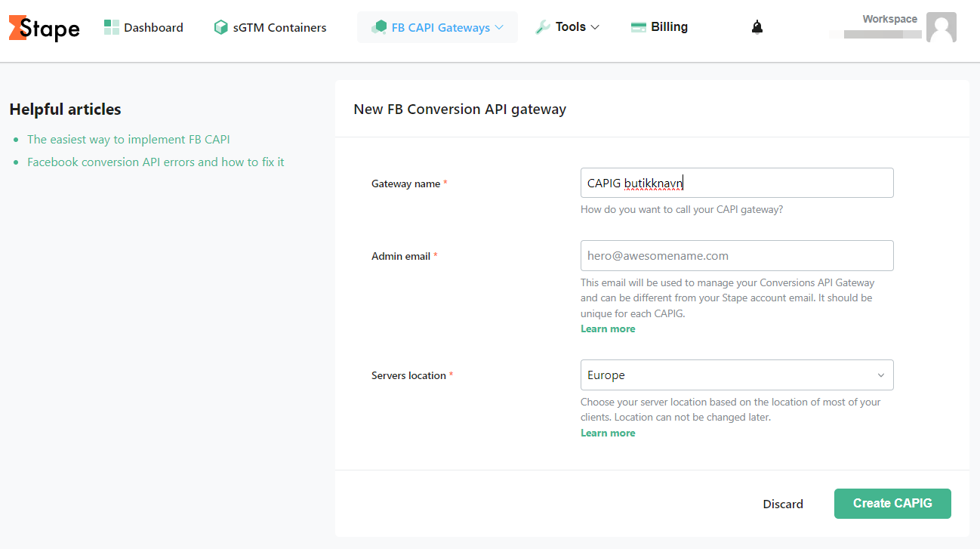Open the Dashboard page
Image resolution: width=980 pixels, height=549 pixels.
pyautogui.click(x=153, y=27)
